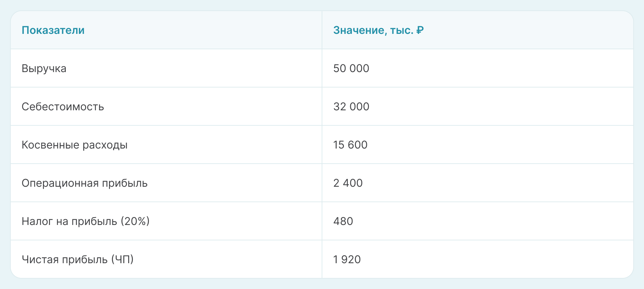This screenshot has width=644, height=289.
Task: Click the 32 000 cost value
Action: (351, 107)
